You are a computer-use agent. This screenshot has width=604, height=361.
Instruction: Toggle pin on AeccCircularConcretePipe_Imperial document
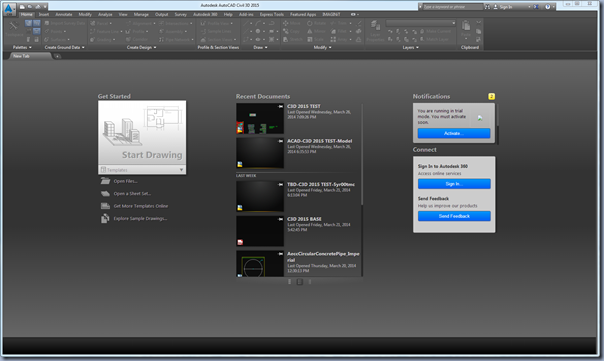pos(280,254)
